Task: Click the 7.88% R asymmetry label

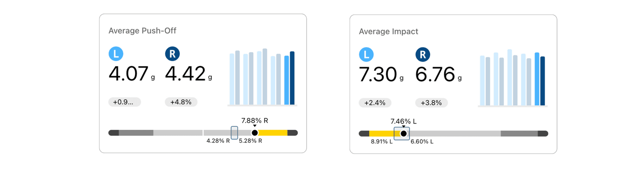Action: point(255,120)
